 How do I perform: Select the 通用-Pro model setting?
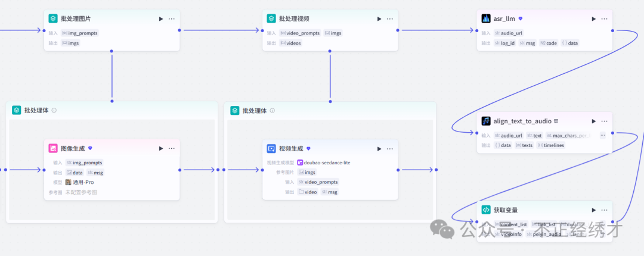80,182
